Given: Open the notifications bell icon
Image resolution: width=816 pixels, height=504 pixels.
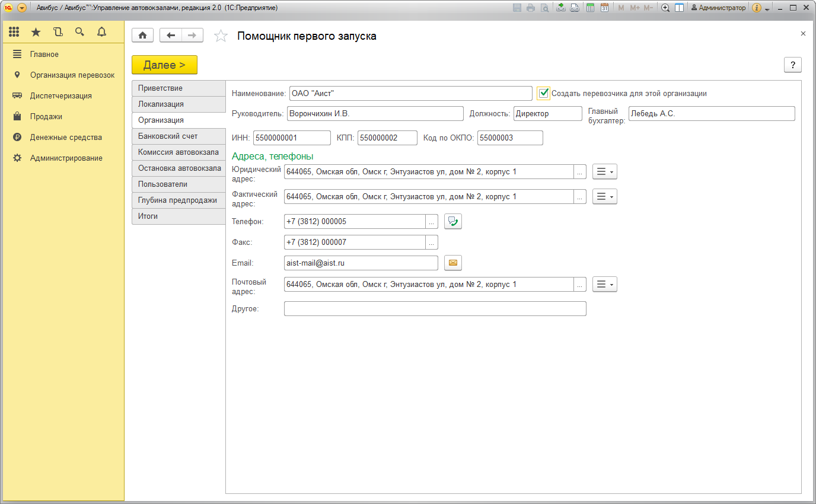Looking at the screenshot, I should [x=101, y=32].
